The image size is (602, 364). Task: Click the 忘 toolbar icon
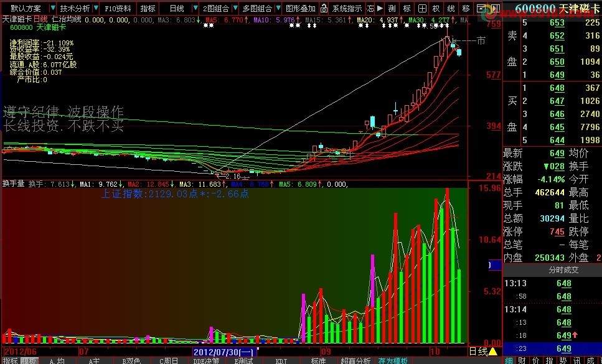pyautogui.click(x=370, y=8)
